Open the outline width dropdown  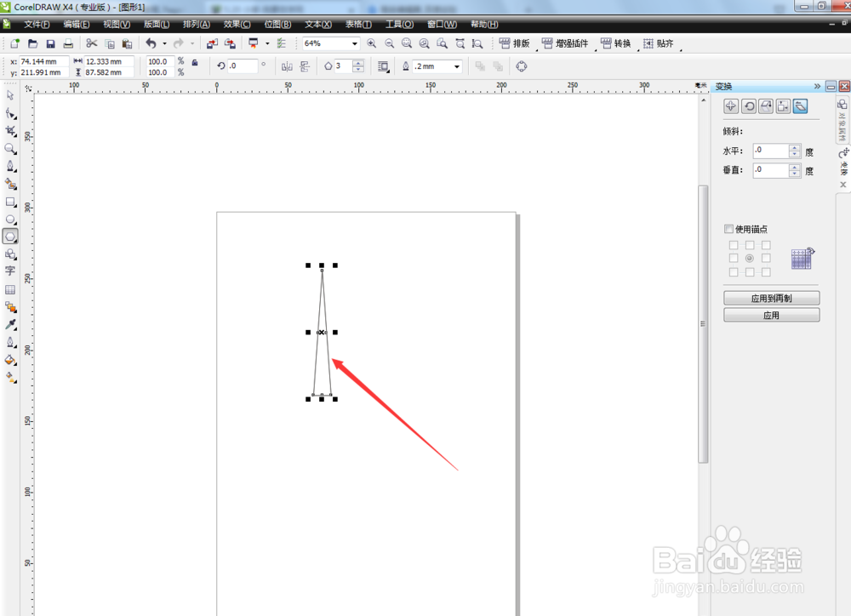(457, 66)
